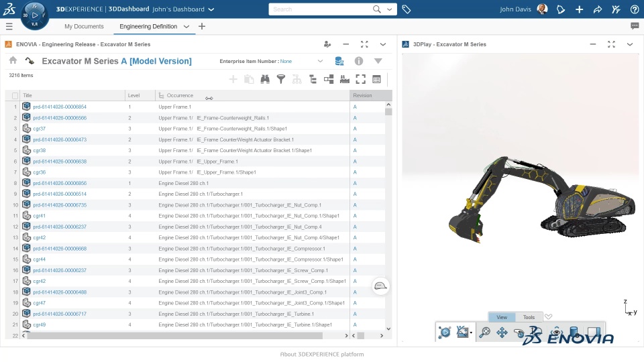The width and height of the screenshot is (644, 362).
Task: Click the 'Engine Diesel 280 ch.1/Turbocharger.1' occurrence cell
Action: coord(201,194)
